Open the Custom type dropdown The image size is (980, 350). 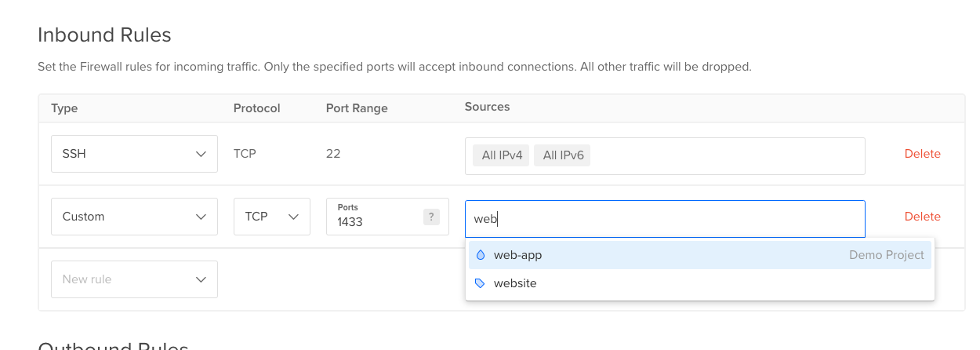pyautogui.click(x=134, y=217)
